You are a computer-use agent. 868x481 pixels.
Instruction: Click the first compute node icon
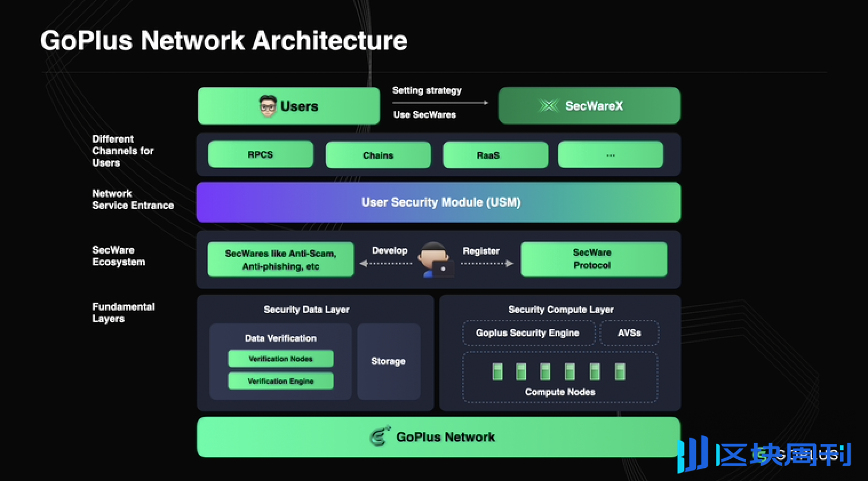pyautogui.click(x=497, y=371)
